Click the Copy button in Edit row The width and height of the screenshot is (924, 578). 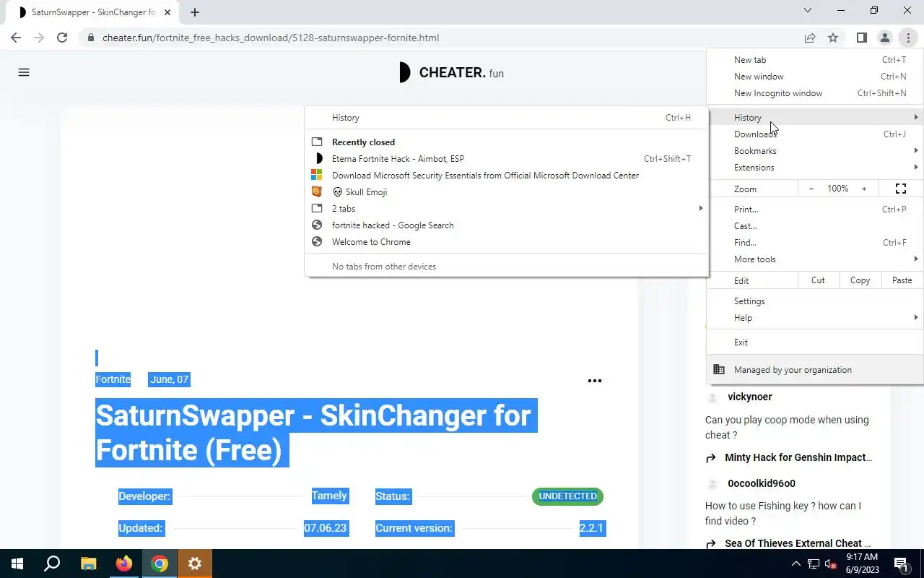[860, 280]
